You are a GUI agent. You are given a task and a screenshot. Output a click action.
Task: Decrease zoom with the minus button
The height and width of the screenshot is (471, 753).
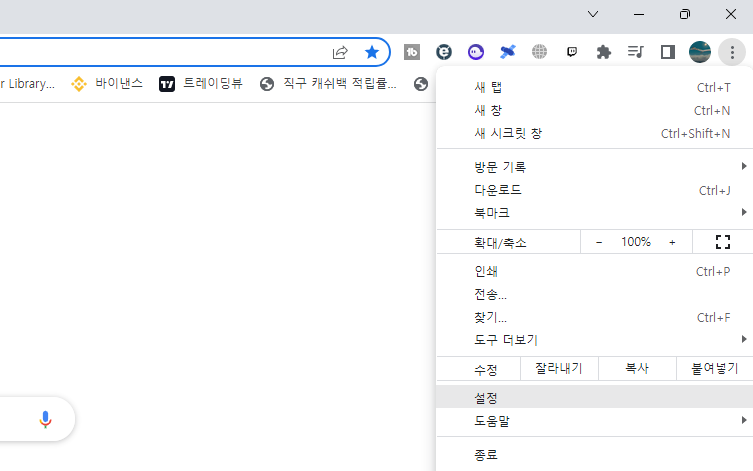[599, 242]
